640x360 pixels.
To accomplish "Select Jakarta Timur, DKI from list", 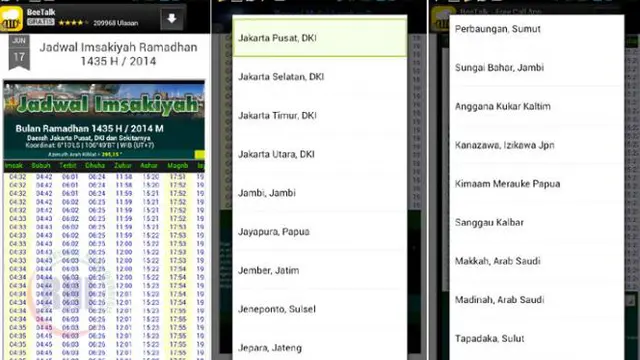I will (x=320, y=116).
